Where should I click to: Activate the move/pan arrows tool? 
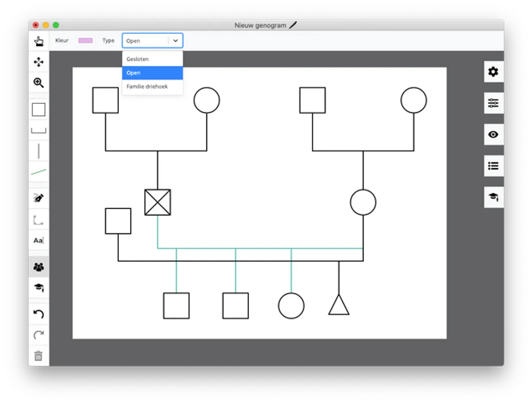(39, 62)
